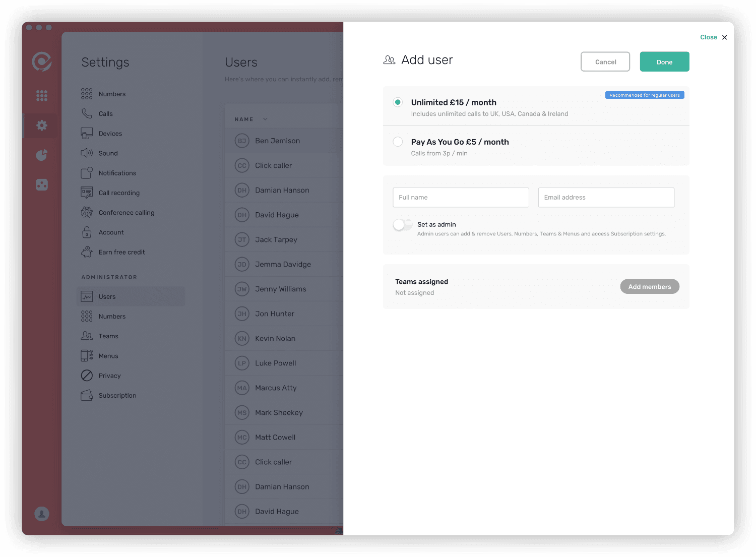
Task: Open the user profile avatar icon
Action: pos(42,514)
